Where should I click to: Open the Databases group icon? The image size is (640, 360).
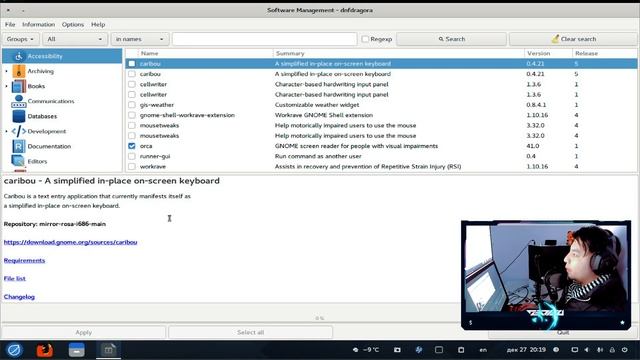point(19,116)
